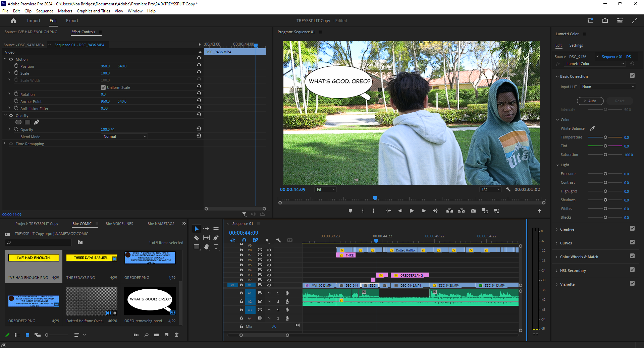Switch to Export tab
Screen dimensions: 644x348
[72, 21]
